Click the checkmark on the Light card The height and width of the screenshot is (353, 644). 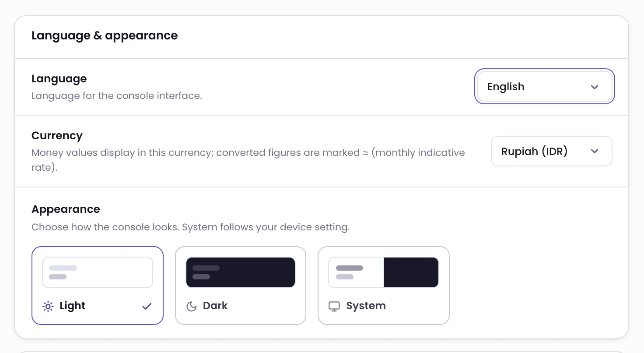[147, 306]
